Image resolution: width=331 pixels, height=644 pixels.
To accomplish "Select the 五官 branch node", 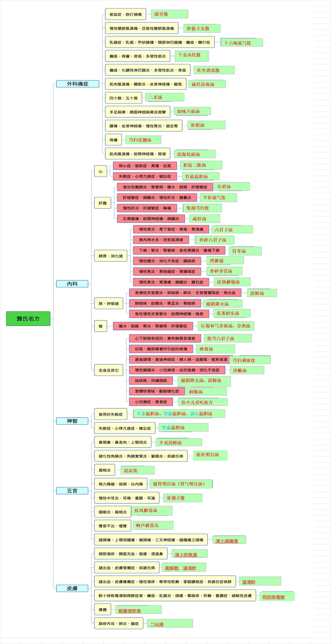I will click(72, 491).
